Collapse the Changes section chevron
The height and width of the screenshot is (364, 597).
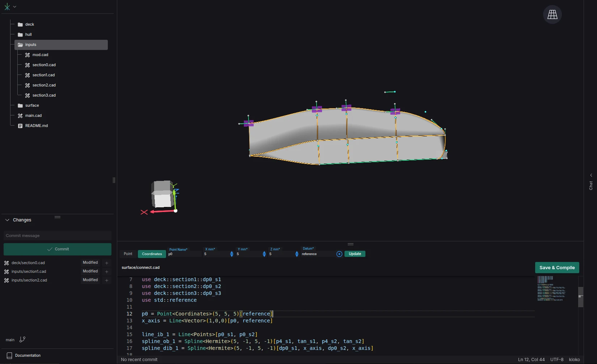(x=7, y=220)
